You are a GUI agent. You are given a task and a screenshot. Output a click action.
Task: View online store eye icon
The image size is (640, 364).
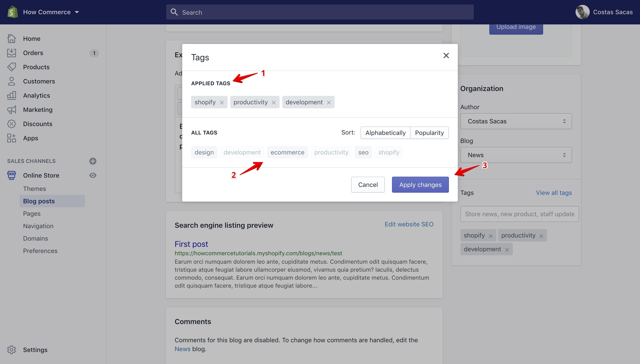(x=93, y=175)
